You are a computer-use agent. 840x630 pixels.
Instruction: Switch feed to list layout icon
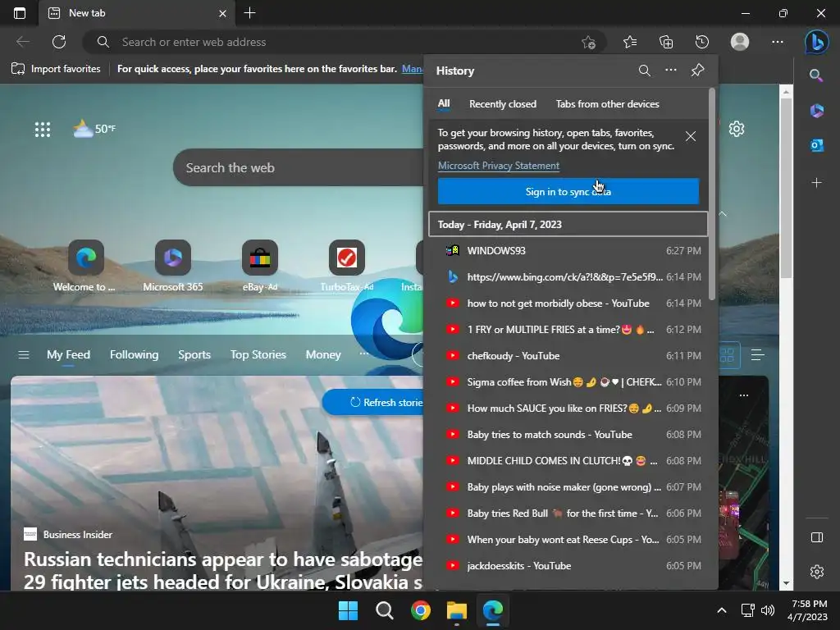[x=757, y=354]
